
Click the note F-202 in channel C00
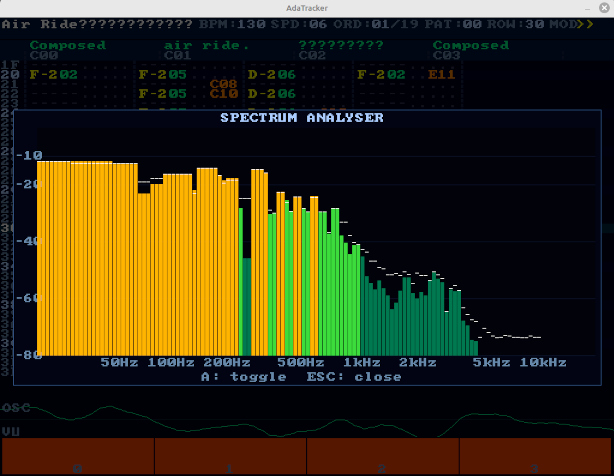[54, 74]
